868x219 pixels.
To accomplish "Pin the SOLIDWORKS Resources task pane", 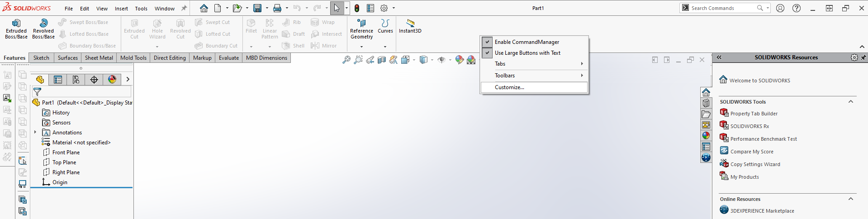I will coord(863,57).
